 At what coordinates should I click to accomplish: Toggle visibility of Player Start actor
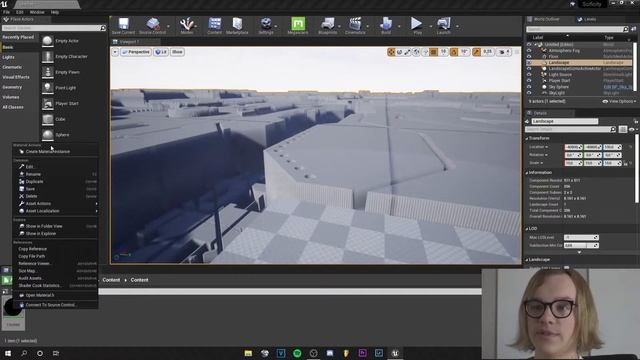pyautogui.click(x=529, y=81)
